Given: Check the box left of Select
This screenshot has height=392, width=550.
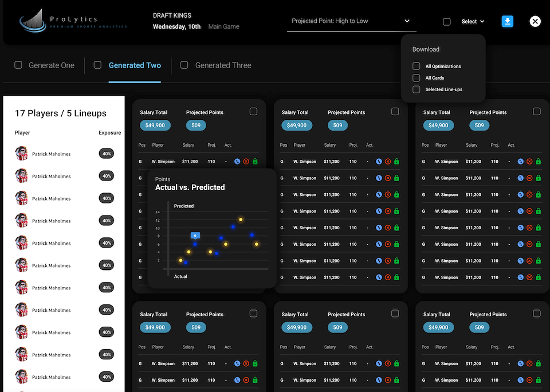Looking at the screenshot, I should [x=446, y=22].
